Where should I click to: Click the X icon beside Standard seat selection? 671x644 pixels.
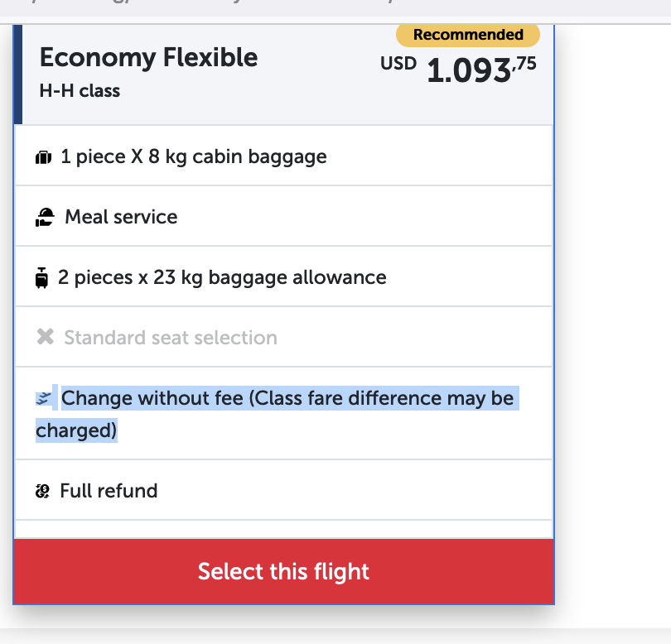tap(45, 337)
